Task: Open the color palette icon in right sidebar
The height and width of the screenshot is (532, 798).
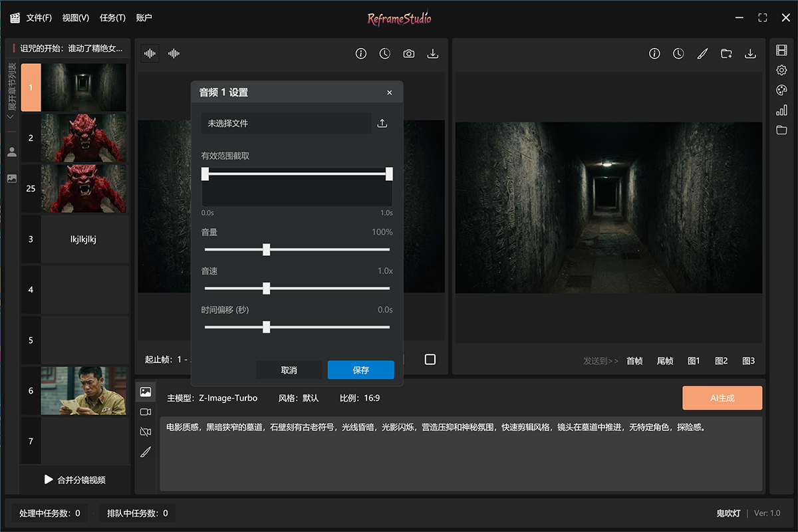Action: (x=781, y=90)
